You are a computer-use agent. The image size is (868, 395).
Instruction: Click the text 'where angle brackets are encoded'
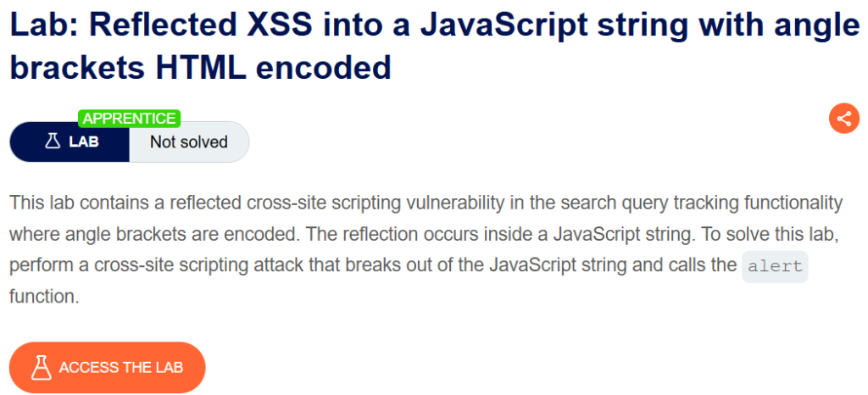click(x=154, y=234)
